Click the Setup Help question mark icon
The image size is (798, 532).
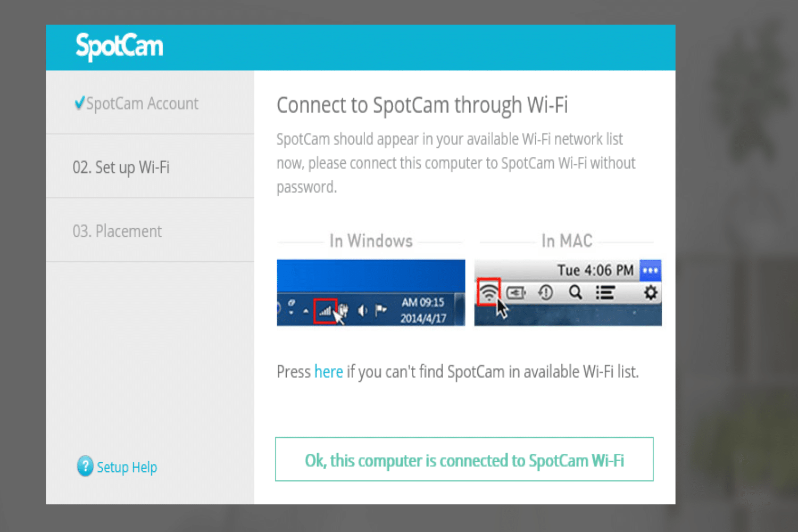(x=85, y=467)
